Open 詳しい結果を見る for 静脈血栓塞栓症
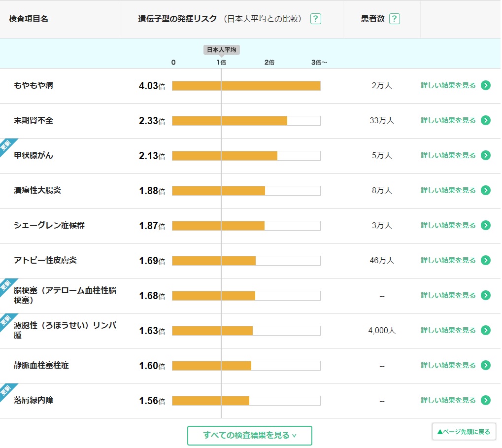The width and height of the screenshot is (502, 448). click(x=449, y=366)
